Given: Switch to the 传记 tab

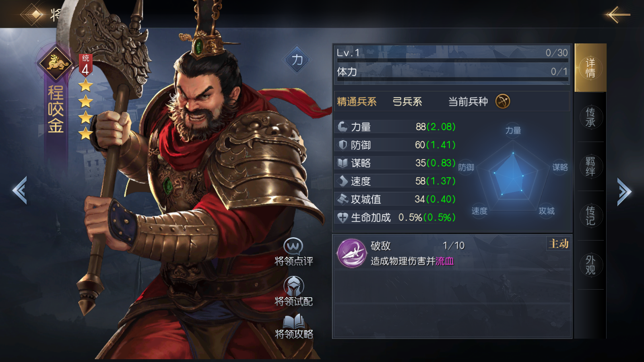Looking at the screenshot, I should 590,216.
